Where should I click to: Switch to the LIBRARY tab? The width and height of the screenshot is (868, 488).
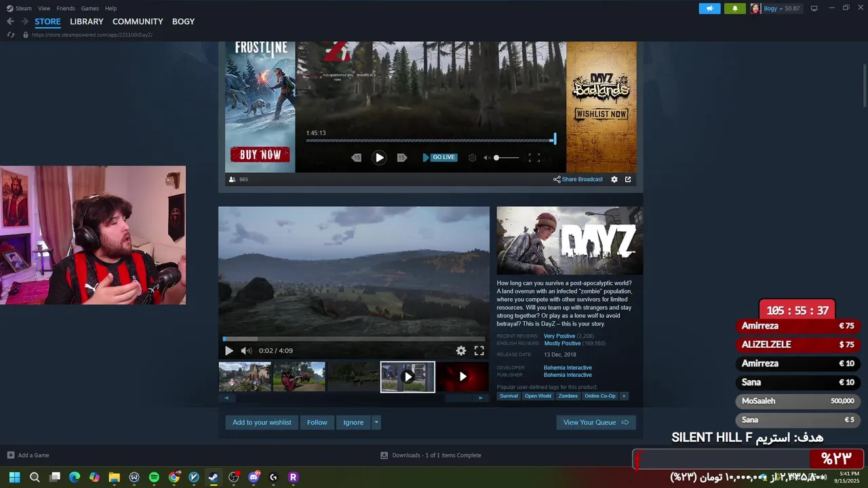click(87, 22)
